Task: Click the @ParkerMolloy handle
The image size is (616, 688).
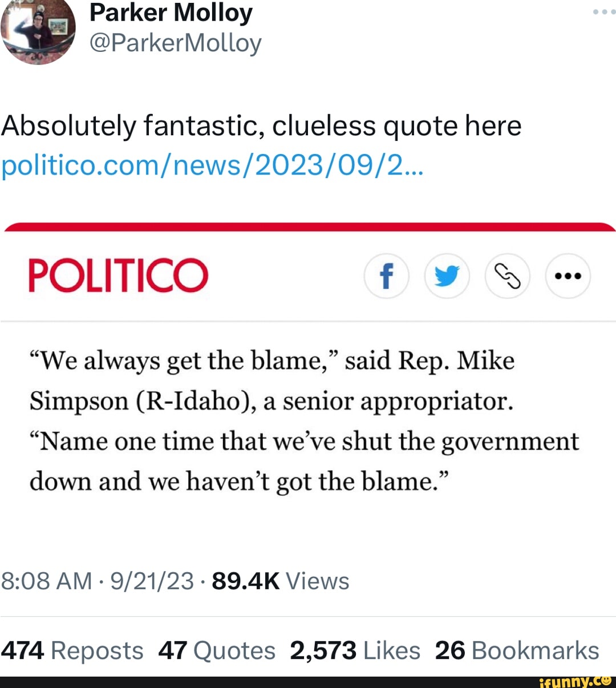Action: [176, 43]
